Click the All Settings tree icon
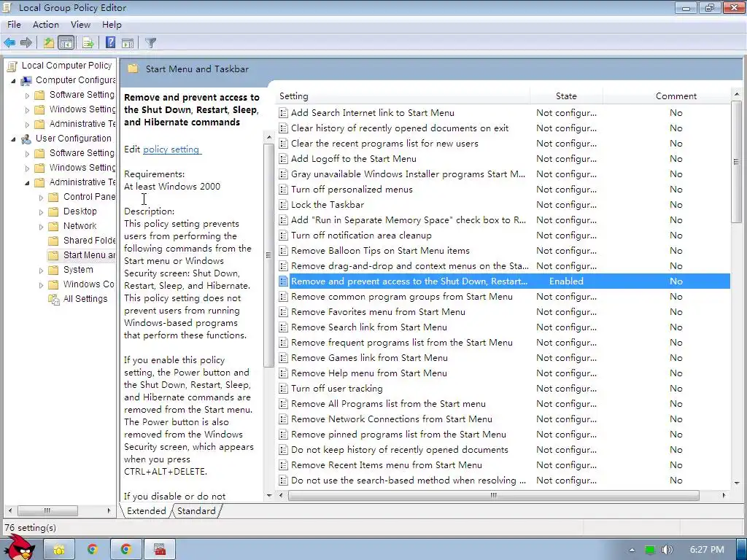The image size is (747, 560). click(x=54, y=299)
